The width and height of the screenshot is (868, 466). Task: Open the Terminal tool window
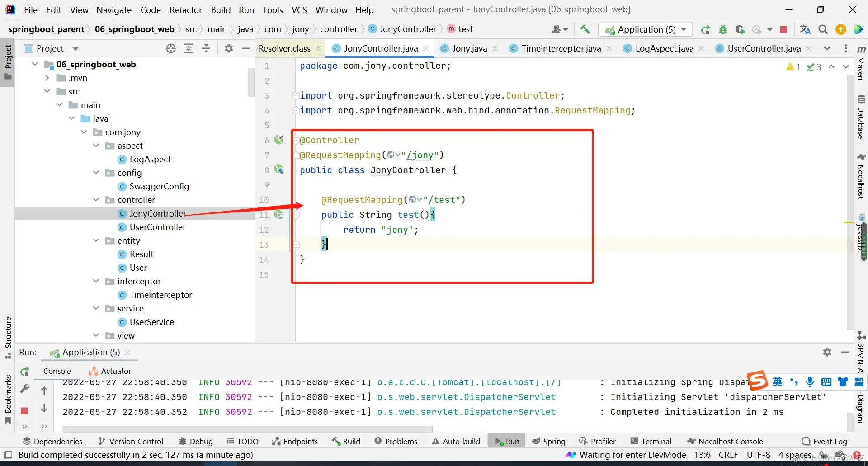point(651,441)
